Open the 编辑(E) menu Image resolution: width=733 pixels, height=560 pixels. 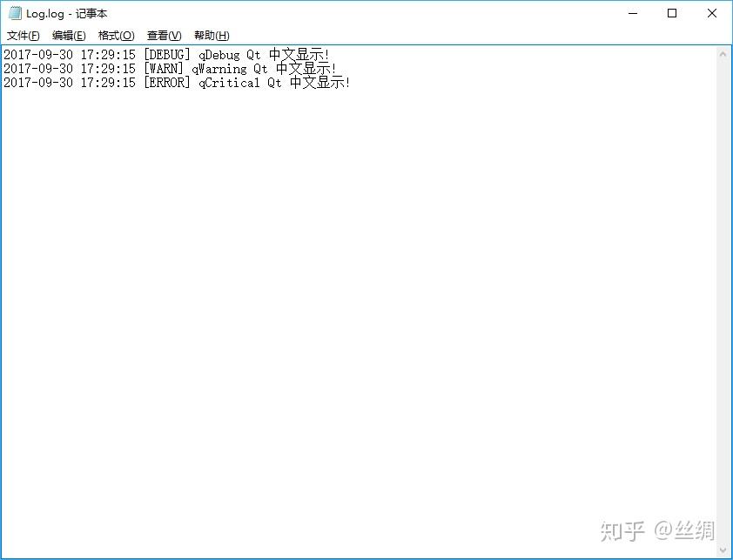[x=69, y=35]
